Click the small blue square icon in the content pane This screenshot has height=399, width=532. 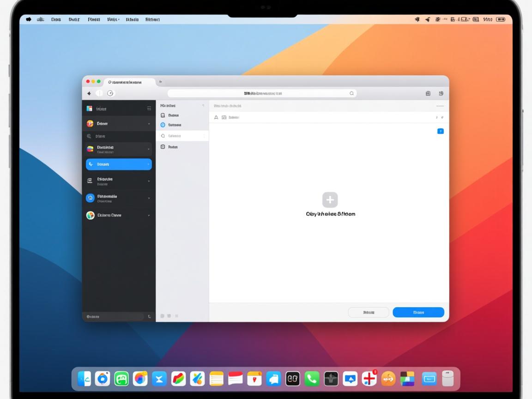(440, 131)
